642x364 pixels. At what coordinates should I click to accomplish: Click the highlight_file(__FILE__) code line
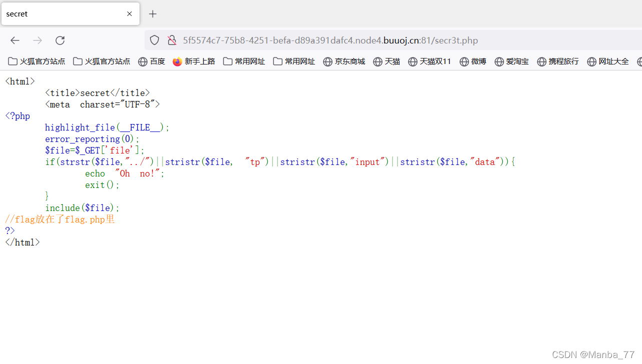pos(107,127)
